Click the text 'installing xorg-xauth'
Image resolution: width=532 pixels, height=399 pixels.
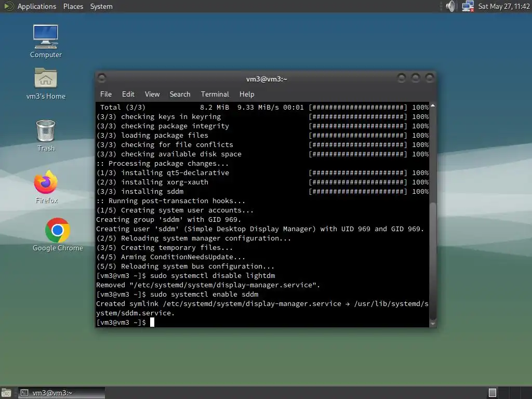point(165,182)
